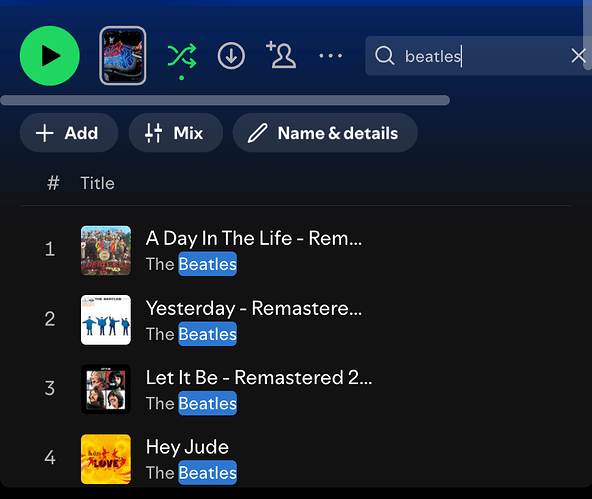
Task: Click the green Play button
Action: pyautogui.click(x=50, y=56)
